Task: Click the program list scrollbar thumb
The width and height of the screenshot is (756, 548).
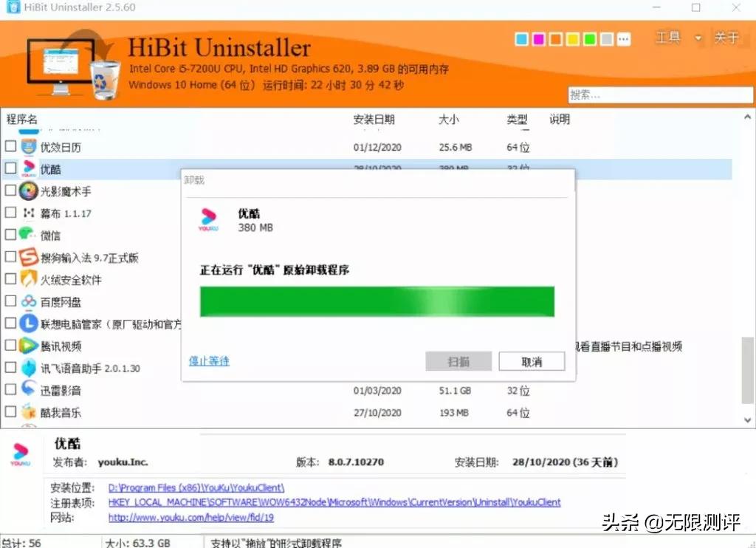Action: (748, 371)
